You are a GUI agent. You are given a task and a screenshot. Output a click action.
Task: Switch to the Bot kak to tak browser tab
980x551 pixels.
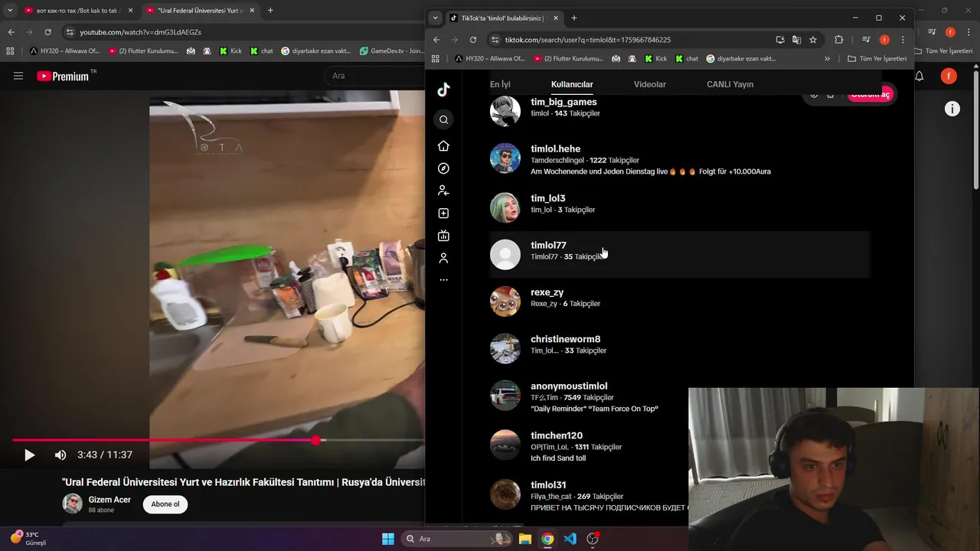point(77,11)
